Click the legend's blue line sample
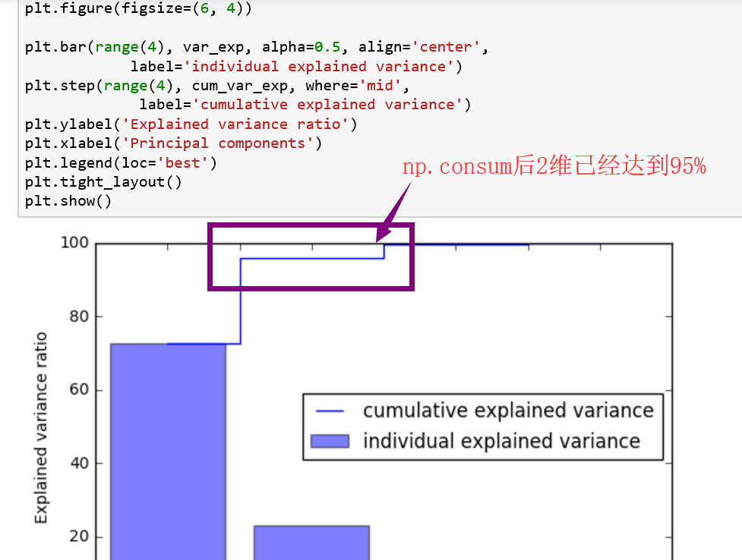742x560 pixels. 330,411
